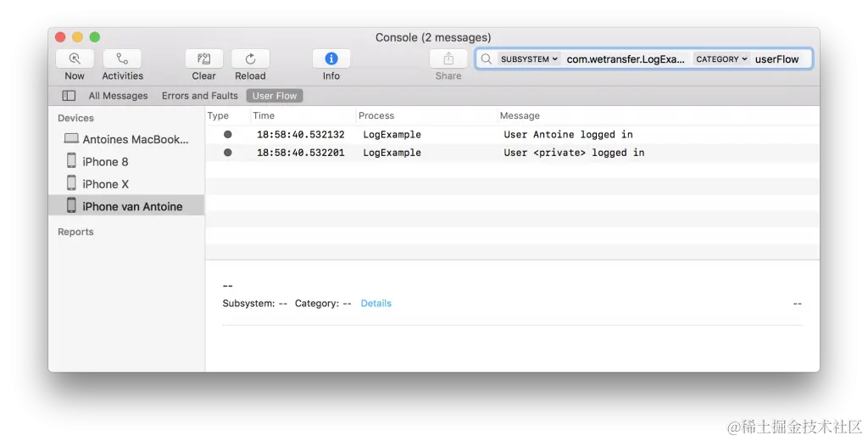The width and height of the screenshot is (868, 441).
Task: Click the time 18:58:40.532132
Action: coord(301,134)
